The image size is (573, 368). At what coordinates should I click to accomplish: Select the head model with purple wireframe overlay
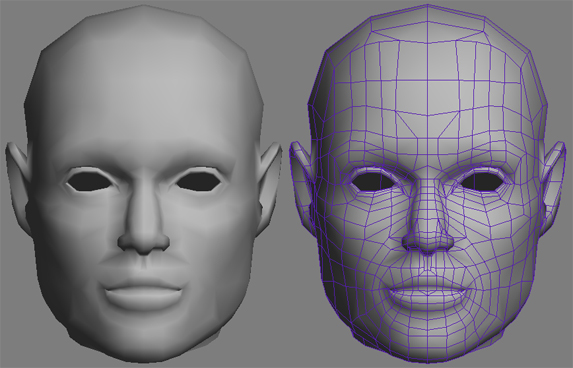pos(428,183)
